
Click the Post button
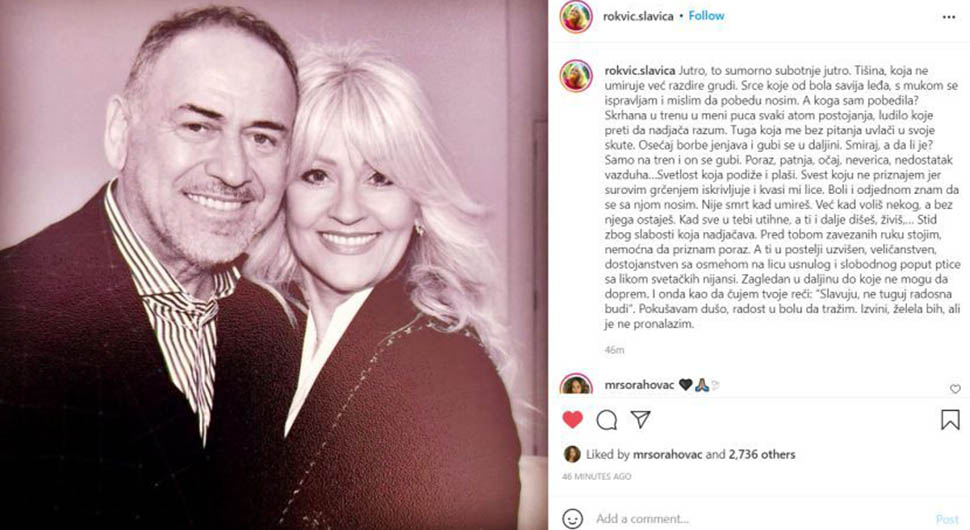(946, 519)
